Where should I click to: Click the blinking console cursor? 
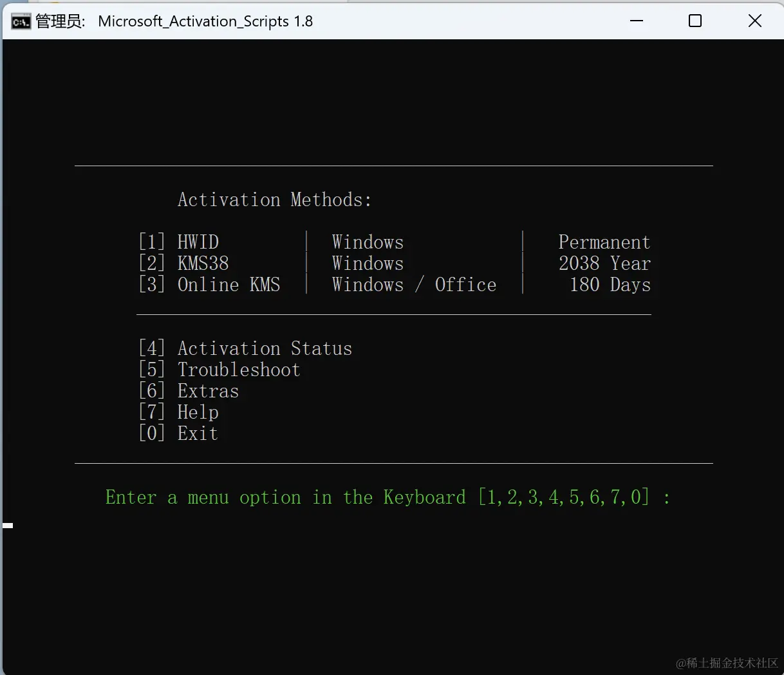pyautogui.click(x=8, y=526)
